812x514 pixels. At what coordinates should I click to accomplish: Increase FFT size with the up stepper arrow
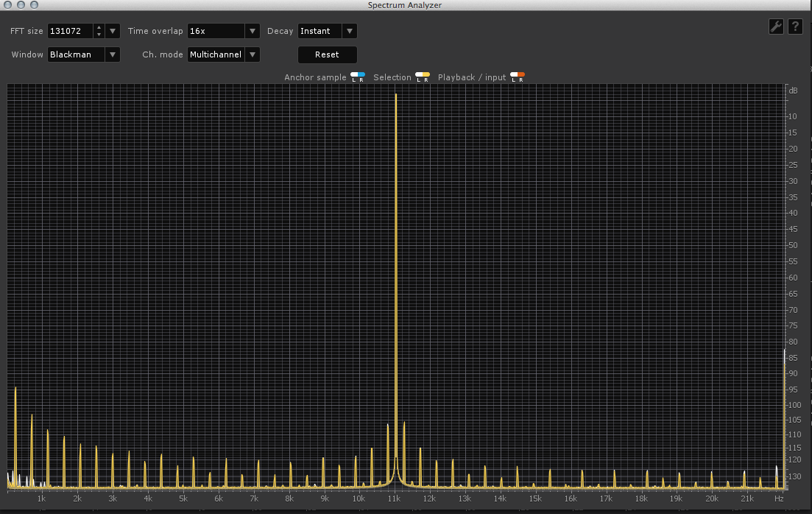point(99,27)
